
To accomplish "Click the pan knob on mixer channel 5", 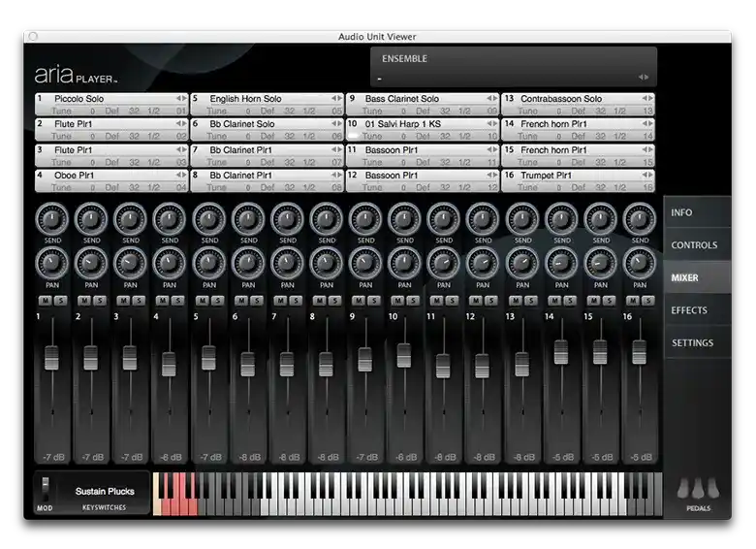I will (208, 264).
